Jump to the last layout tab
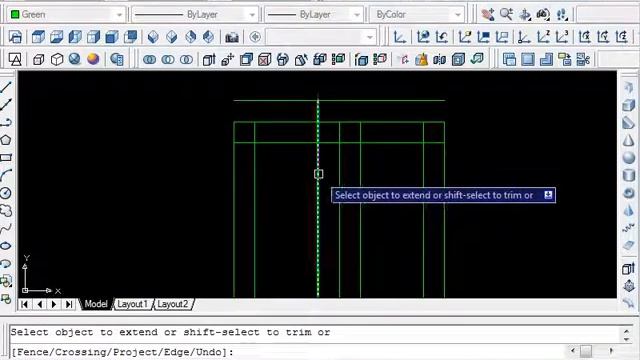This screenshot has height=360, width=640. coord(69,304)
